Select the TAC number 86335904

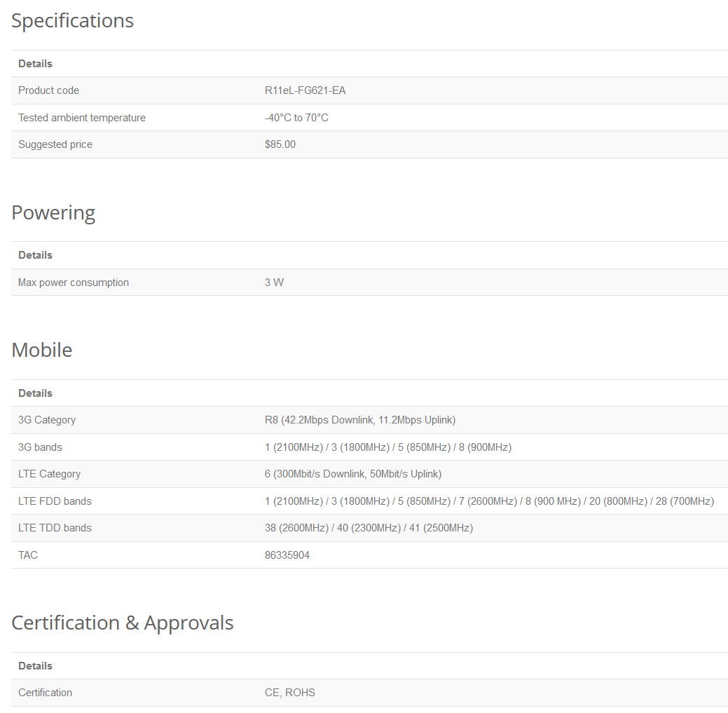point(287,555)
